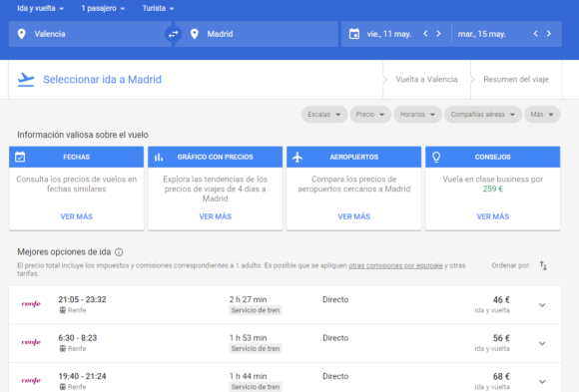Click the bar chart icon on price graph card
The image size is (579, 392).
159,158
